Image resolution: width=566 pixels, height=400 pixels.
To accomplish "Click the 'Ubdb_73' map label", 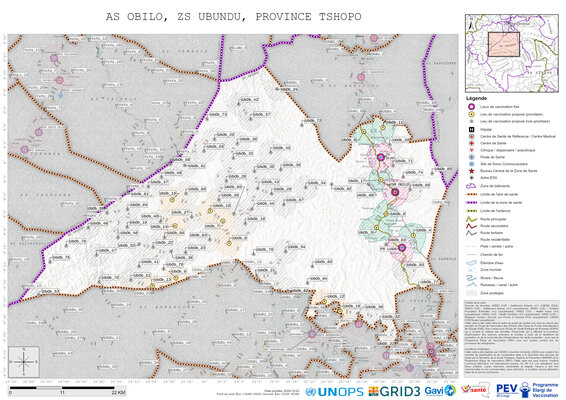I will (x=218, y=114).
